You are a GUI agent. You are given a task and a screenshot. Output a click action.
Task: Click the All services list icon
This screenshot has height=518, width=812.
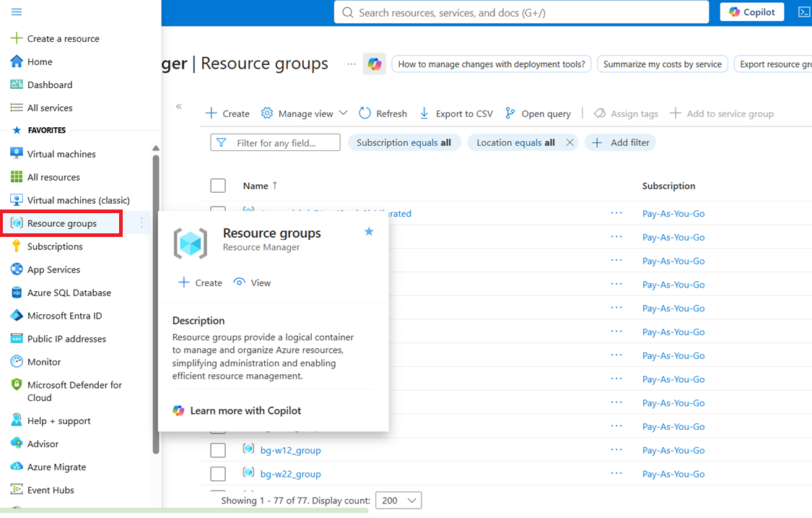17,108
